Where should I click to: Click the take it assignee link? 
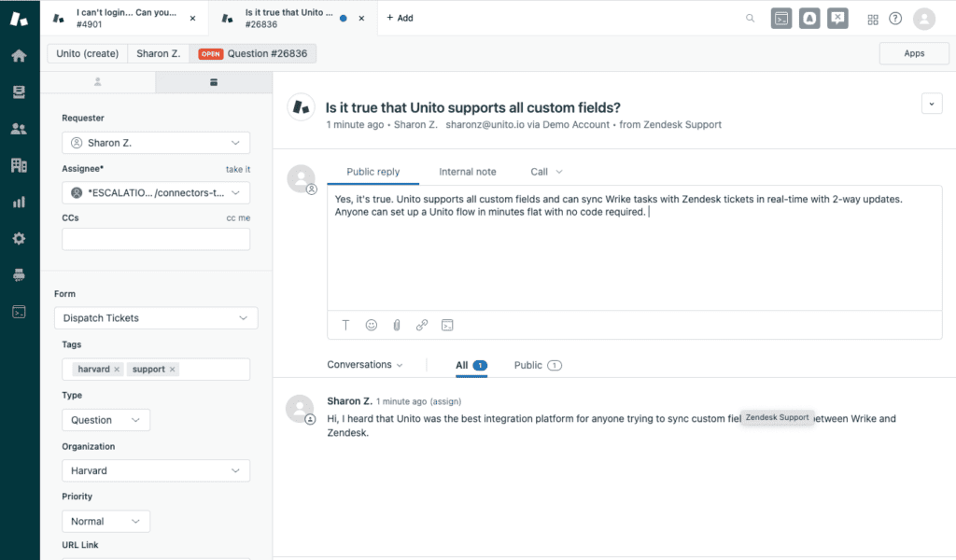[240, 169]
